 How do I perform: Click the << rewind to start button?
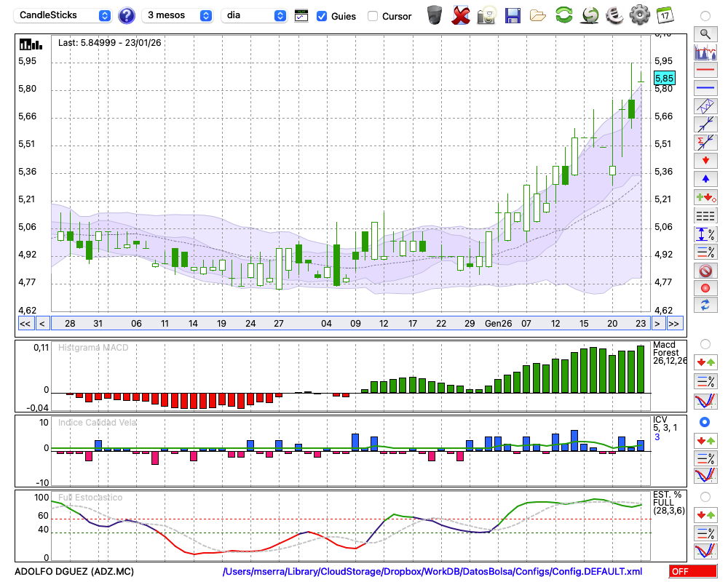(x=25, y=324)
